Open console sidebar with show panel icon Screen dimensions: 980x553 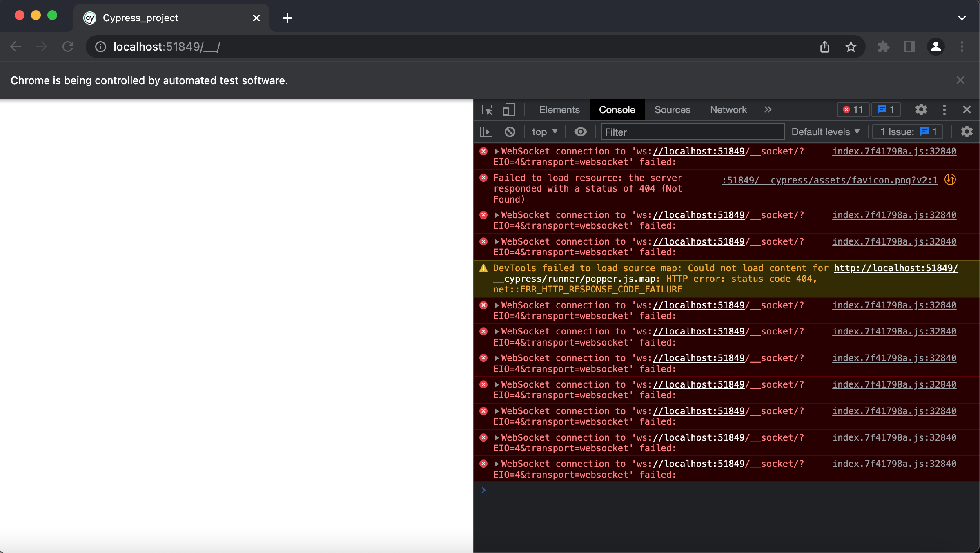[487, 132]
